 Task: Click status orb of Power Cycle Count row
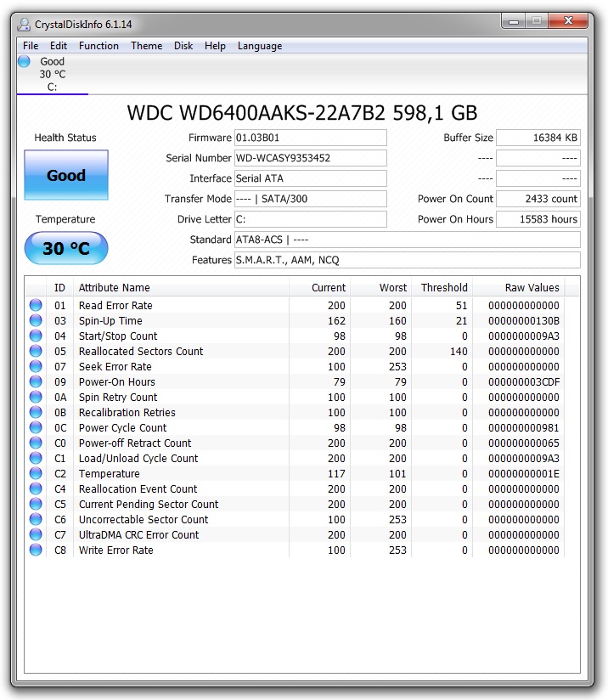tap(36, 427)
